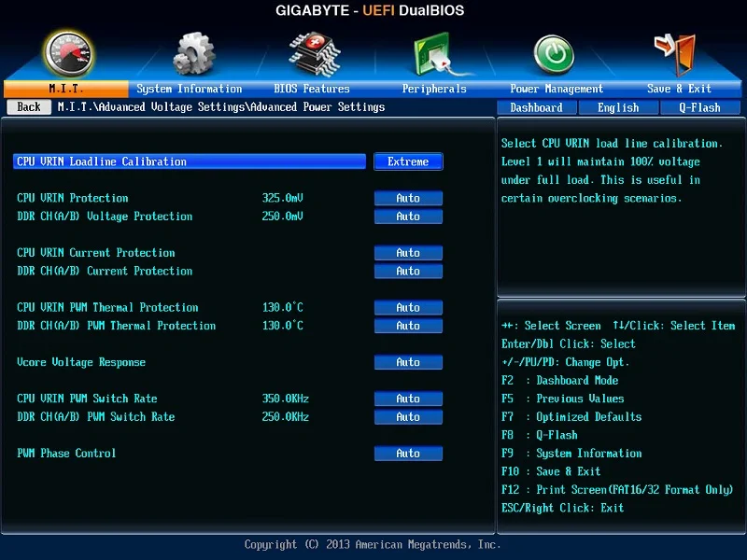Image resolution: width=747 pixels, height=560 pixels.
Task: Select the Vcore Voltage Response label
Action: point(81,362)
